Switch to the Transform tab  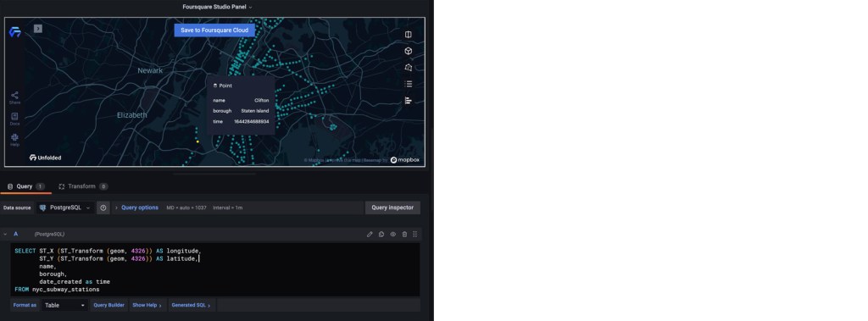83,186
